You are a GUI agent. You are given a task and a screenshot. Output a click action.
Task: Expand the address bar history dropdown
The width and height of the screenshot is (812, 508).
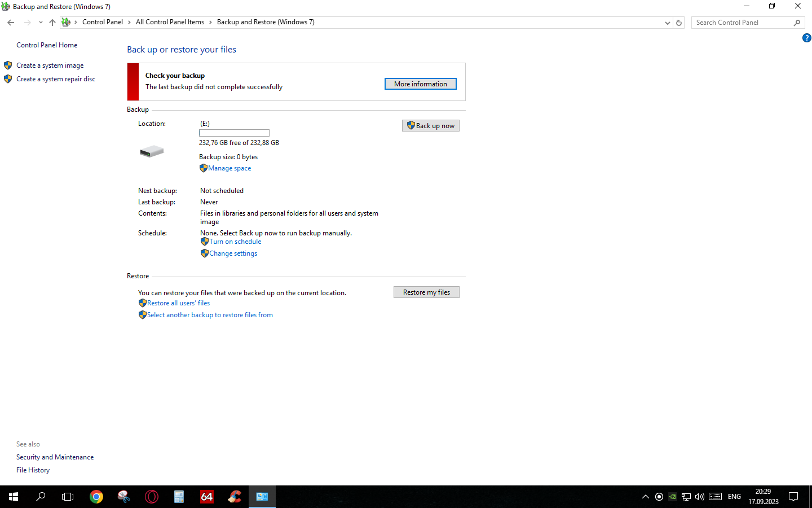pos(668,23)
